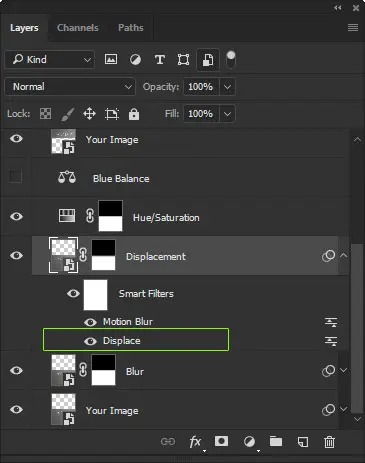Collapse panel double-arrow icon
The image size is (365, 463).
338,8
